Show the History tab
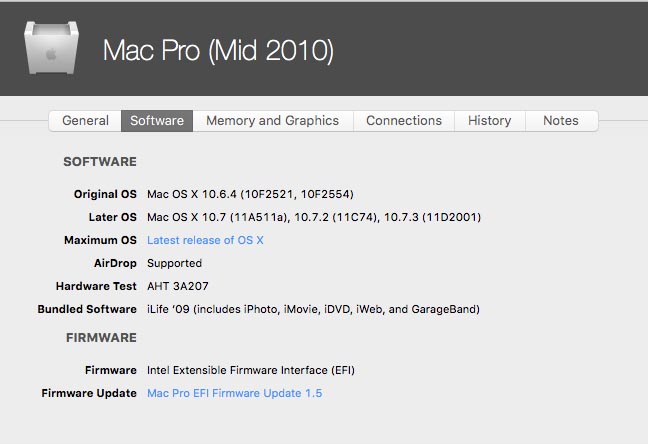Image resolution: width=648 pixels, height=444 pixels. [x=489, y=121]
